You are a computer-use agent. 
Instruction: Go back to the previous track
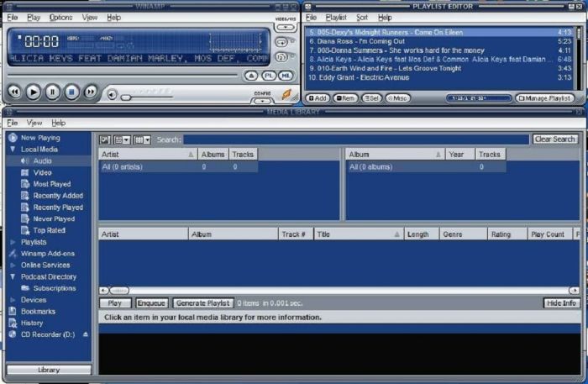(14, 92)
